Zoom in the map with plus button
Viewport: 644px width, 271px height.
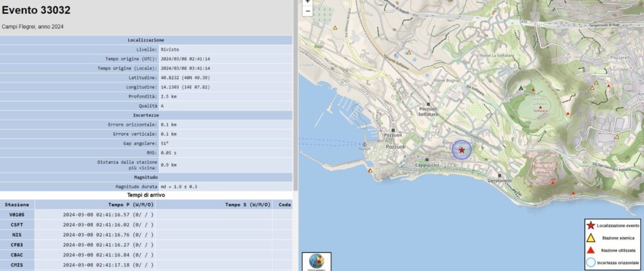308,2
